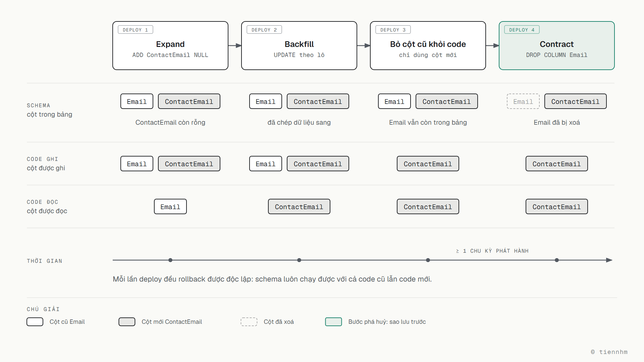Click the 'Bỏ cột cũ khỏi code' title
Viewport: 644px width, 362px height.
click(428, 44)
